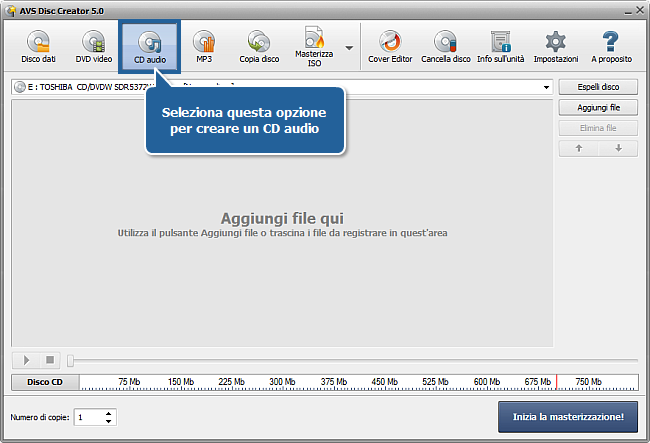Click the Aggiungi file button

click(598, 108)
